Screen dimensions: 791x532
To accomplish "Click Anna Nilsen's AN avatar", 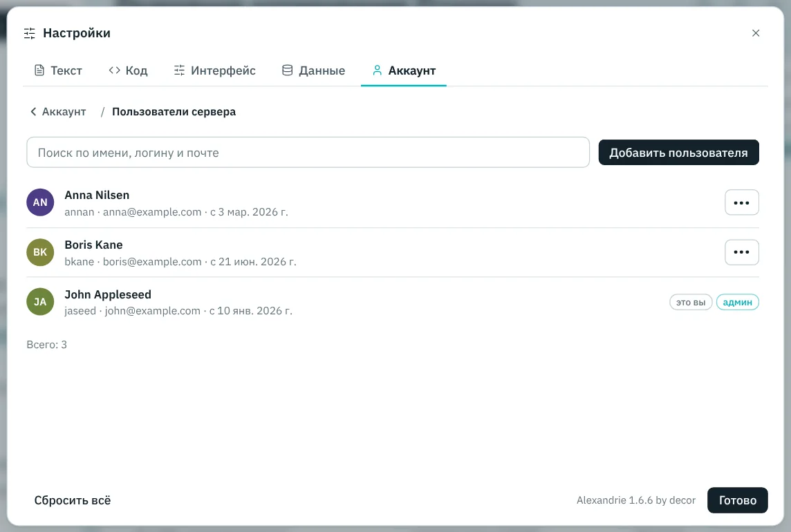I will click(x=40, y=202).
